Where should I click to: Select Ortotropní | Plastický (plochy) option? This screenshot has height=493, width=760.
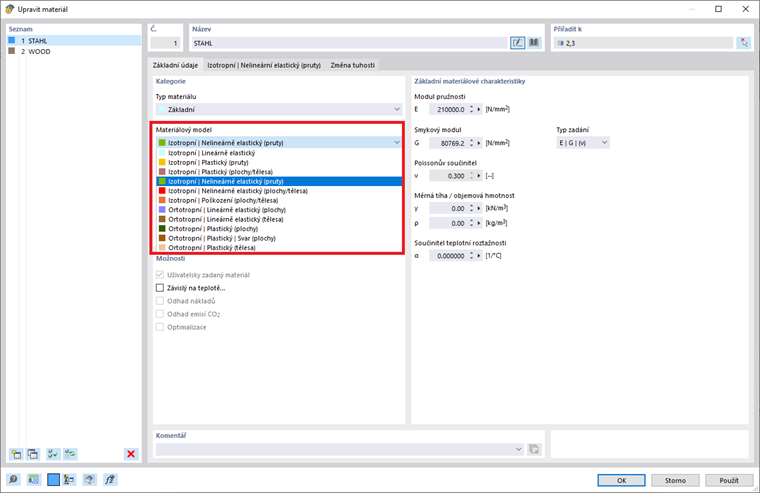click(279, 229)
